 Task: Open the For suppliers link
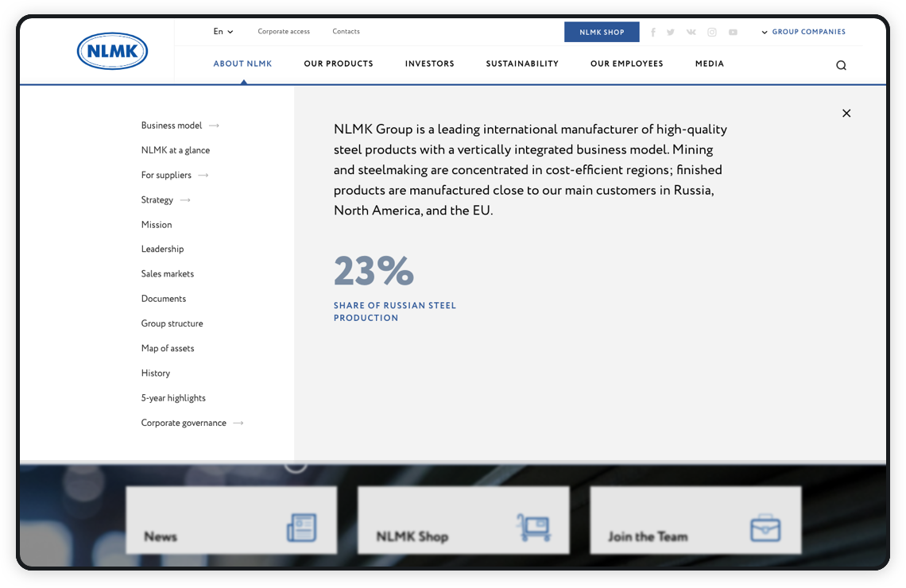[166, 175]
